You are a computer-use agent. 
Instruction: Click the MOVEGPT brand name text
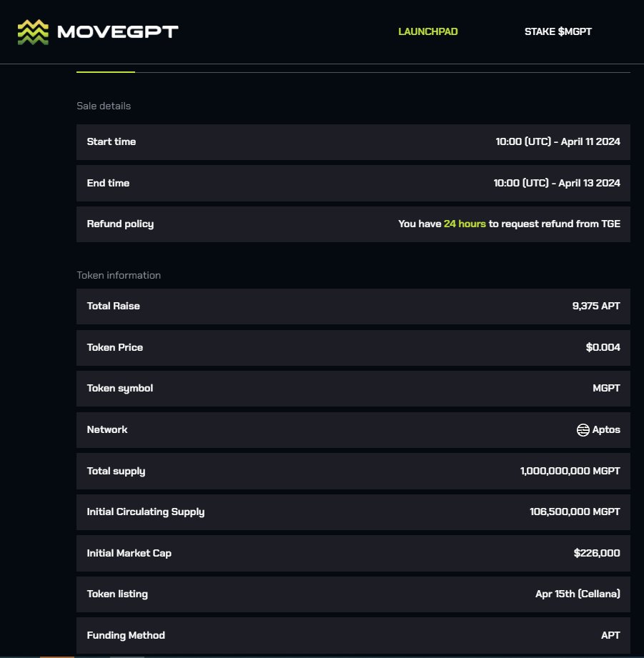pos(117,32)
